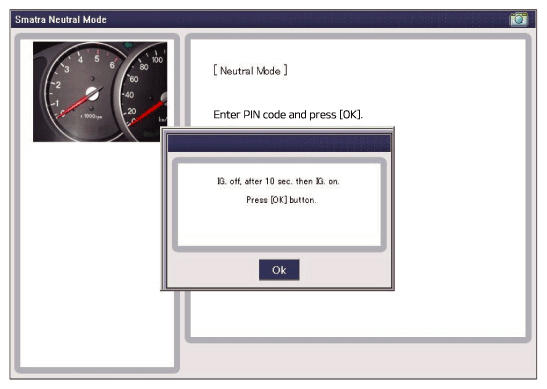
Task: Click the blank title bar of the popup dialog
Action: tap(279, 143)
